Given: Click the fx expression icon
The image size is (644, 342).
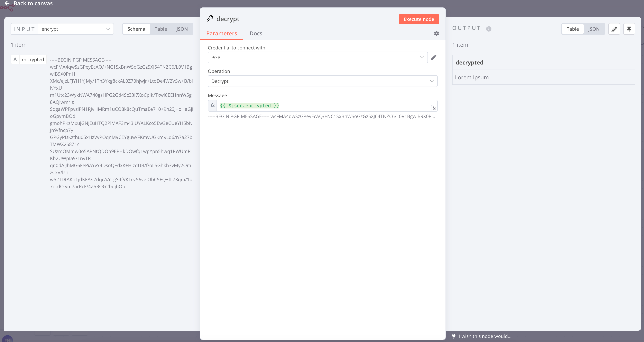Looking at the screenshot, I should (x=213, y=106).
